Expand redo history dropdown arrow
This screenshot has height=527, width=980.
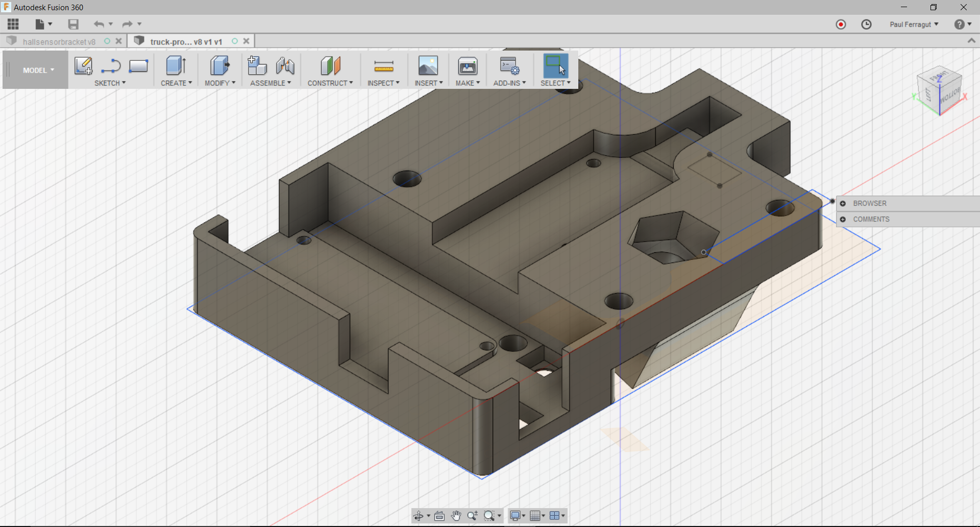tap(139, 24)
